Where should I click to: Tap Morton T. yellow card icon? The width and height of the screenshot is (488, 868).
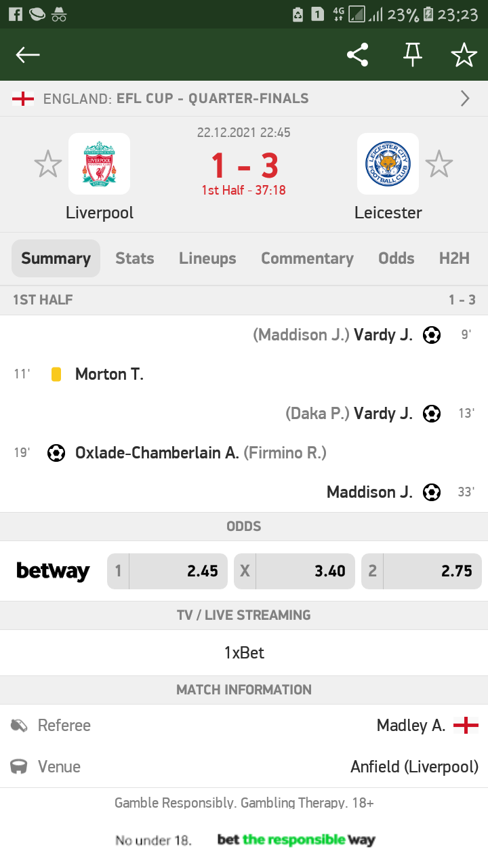point(56,374)
